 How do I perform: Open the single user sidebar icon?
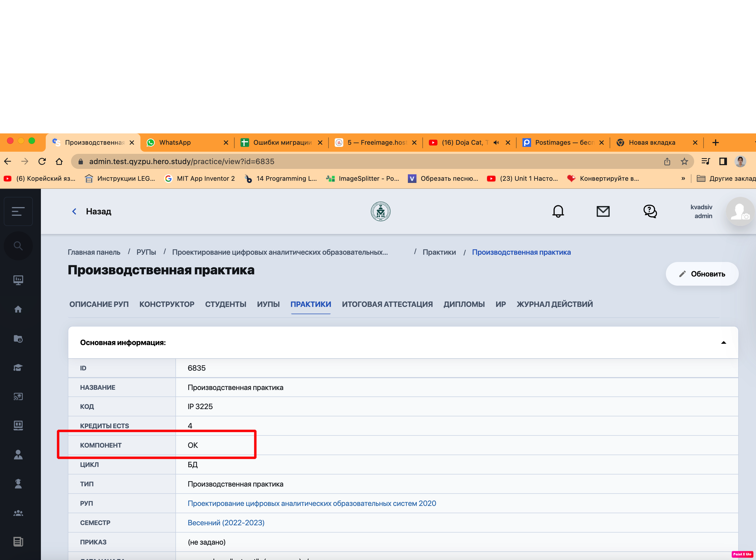coord(18,455)
